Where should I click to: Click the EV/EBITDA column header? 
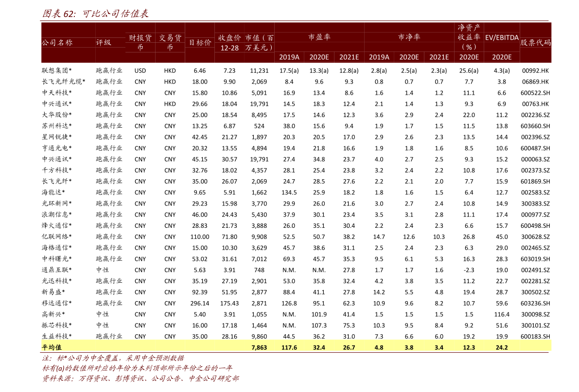tap(502, 38)
